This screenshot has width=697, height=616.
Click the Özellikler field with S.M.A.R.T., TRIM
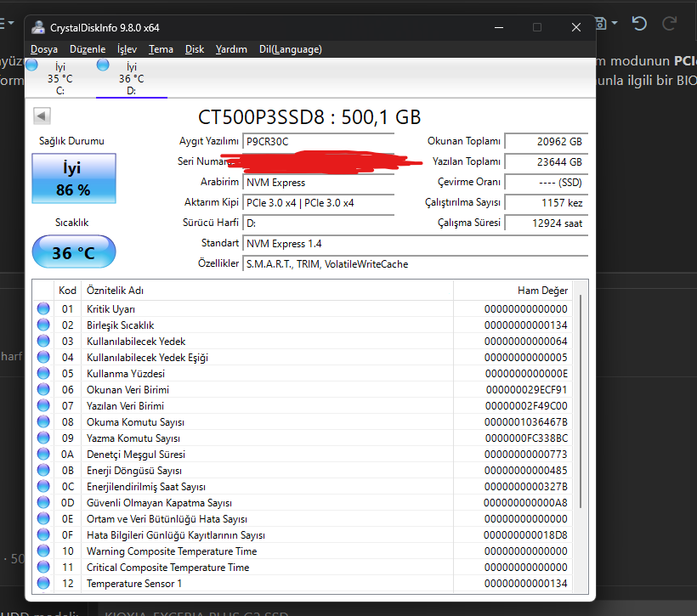tap(415, 264)
